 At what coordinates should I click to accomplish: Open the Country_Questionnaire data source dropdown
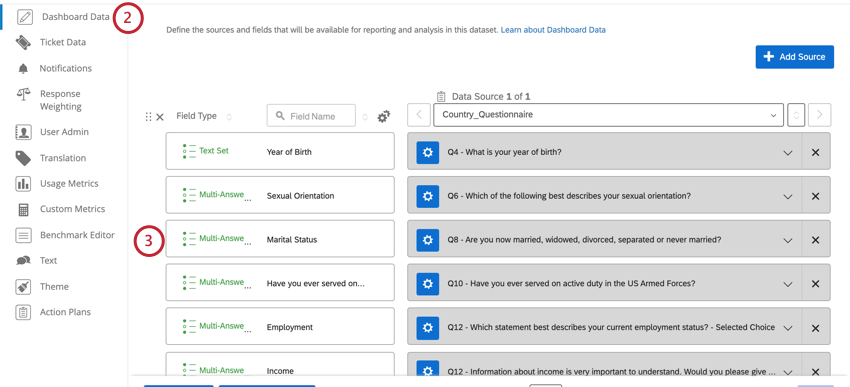point(608,115)
